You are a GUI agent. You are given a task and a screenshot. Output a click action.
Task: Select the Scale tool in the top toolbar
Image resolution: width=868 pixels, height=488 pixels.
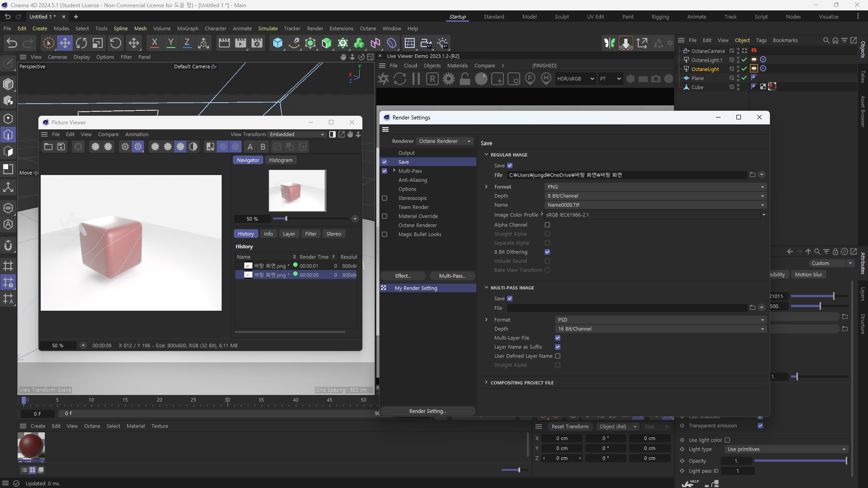[98, 43]
